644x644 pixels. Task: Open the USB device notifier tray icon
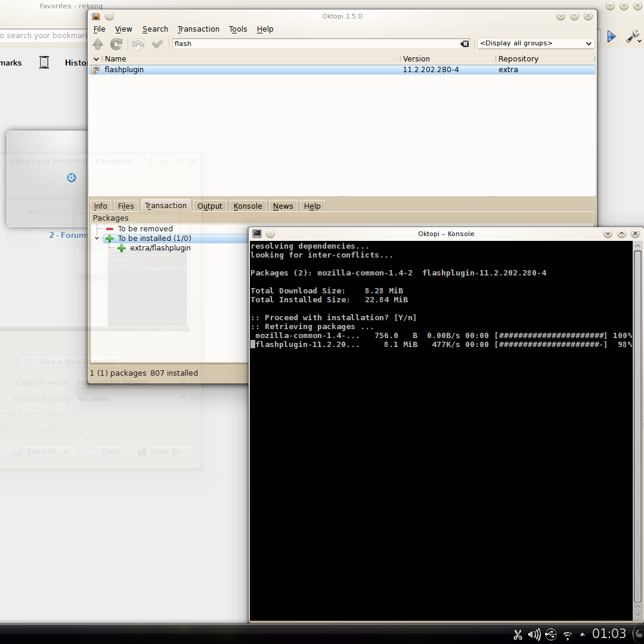[x=551, y=634]
